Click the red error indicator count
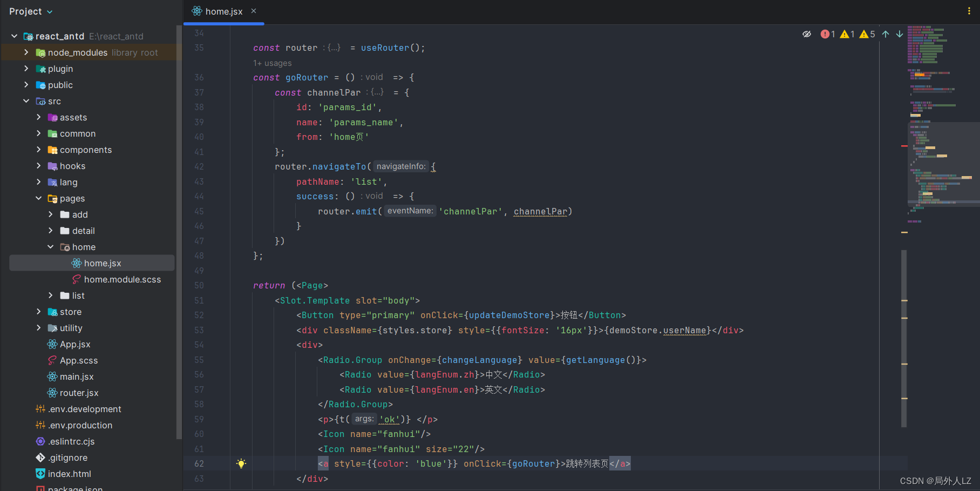Image resolution: width=980 pixels, height=491 pixels. pyautogui.click(x=828, y=34)
